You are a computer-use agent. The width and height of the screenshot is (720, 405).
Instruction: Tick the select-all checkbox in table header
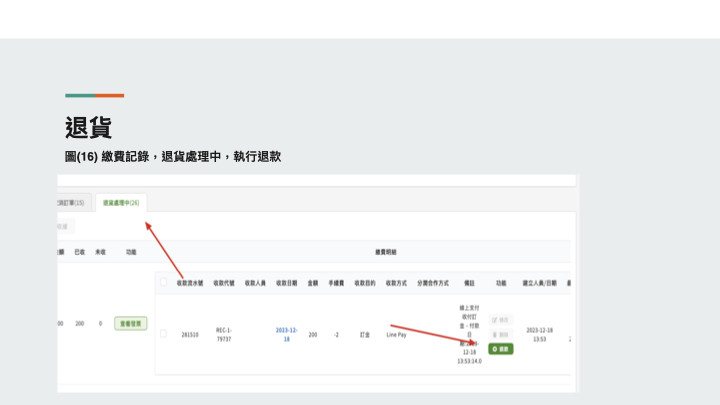tap(164, 283)
